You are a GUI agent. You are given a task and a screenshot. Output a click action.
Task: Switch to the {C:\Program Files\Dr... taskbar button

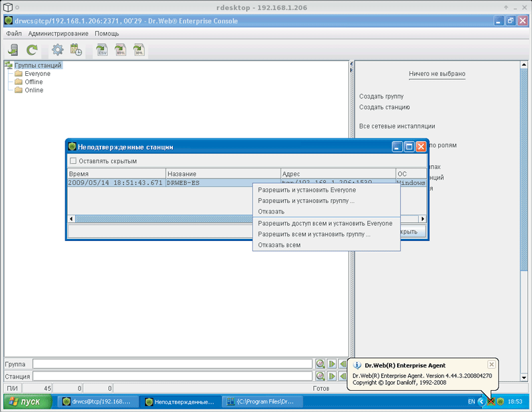pyautogui.click(x=262, y=401)
